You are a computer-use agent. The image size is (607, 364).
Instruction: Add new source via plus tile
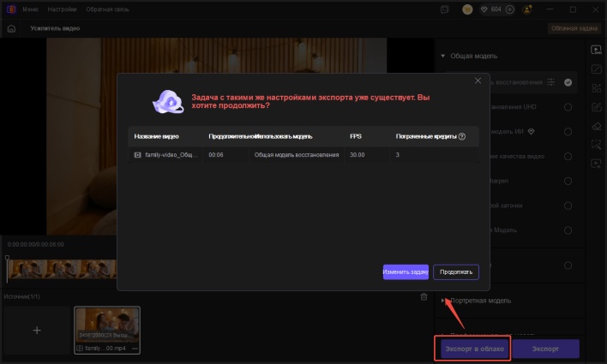[36, 330]
